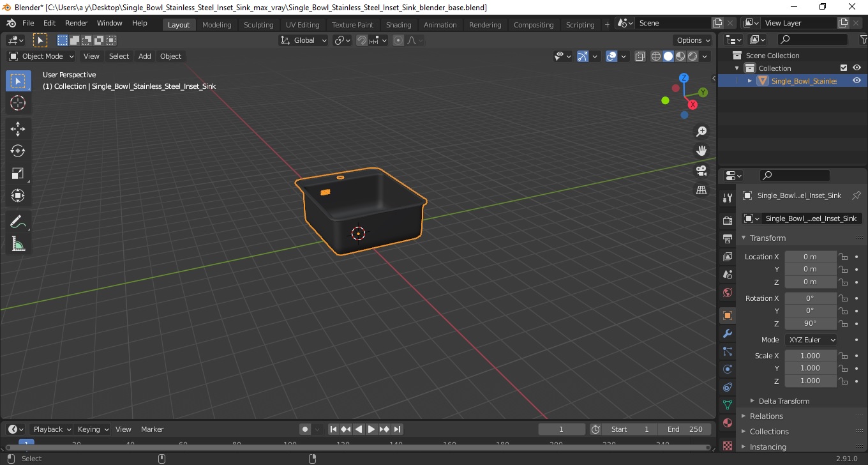Open View Layer properties tab
Image resolution: width=868 pixels, height=465 pixels.
(727, 257)
